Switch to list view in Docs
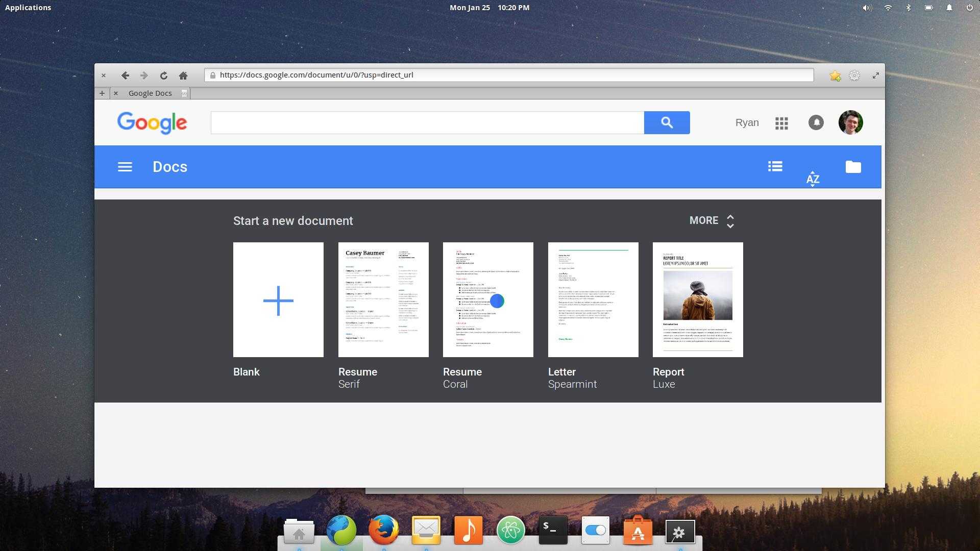The height and width of the screenshot is (551, 980). (775, 166)
